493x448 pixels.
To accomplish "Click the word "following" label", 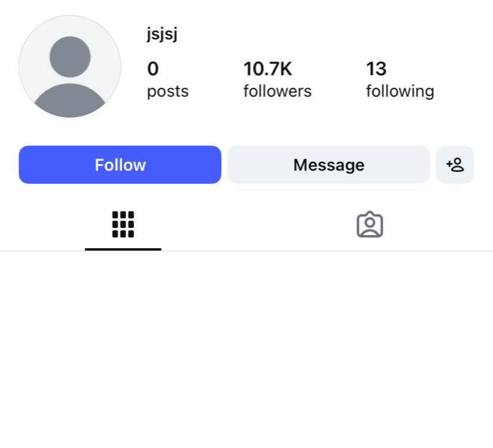I will tap(399, 91).
